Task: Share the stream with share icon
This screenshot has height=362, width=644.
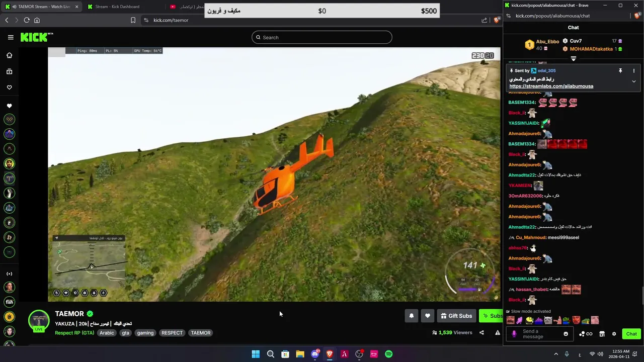Action: pos(481,332)
